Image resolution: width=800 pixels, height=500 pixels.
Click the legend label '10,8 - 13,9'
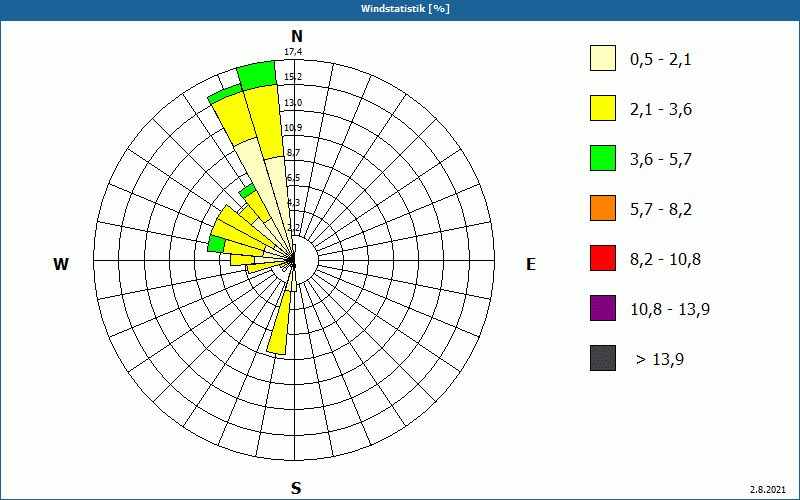(670, 310)
